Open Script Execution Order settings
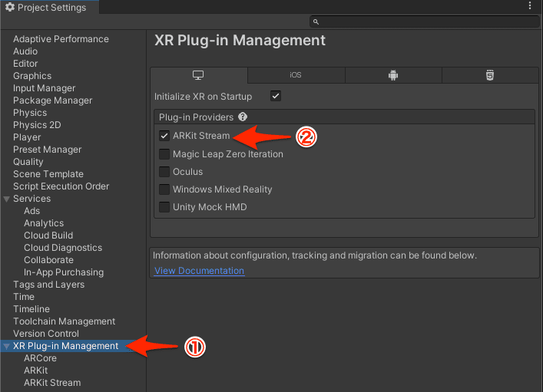Viewport: 543px width, 392px height. pos(61,186)
